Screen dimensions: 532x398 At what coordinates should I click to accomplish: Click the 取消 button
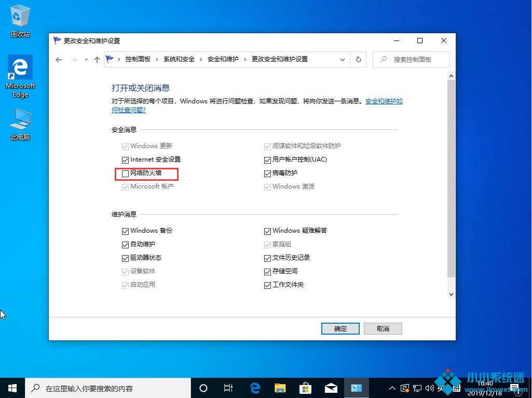pos(383,329)
